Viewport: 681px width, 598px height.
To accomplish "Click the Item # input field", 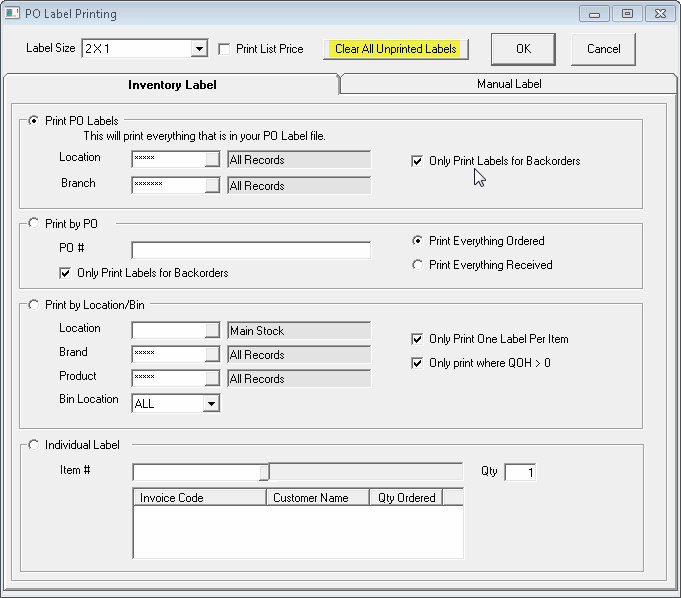I will click(x=196, y=472).
